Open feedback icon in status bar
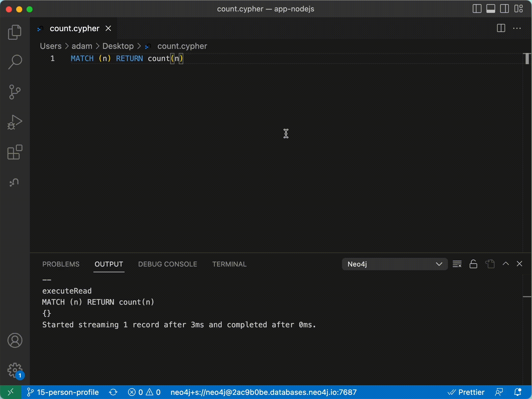This screenshot has width=532, height=399. [499, 392]
